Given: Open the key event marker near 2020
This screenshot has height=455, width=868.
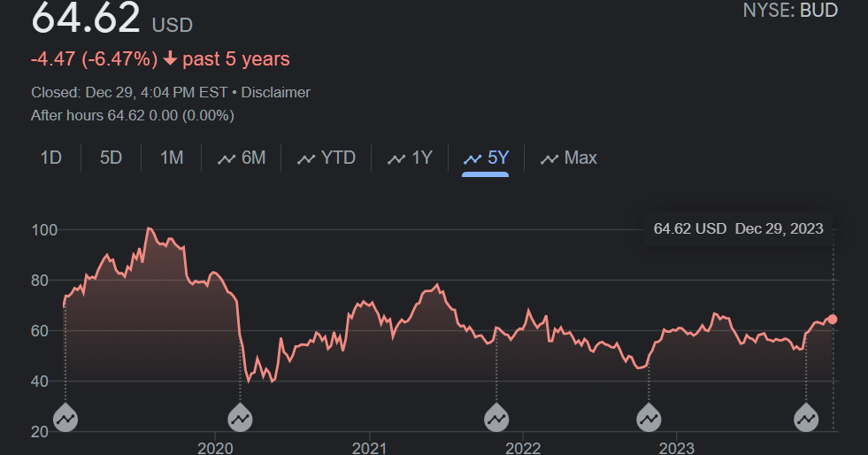Looking at the screenshot, I should [241, 419].
